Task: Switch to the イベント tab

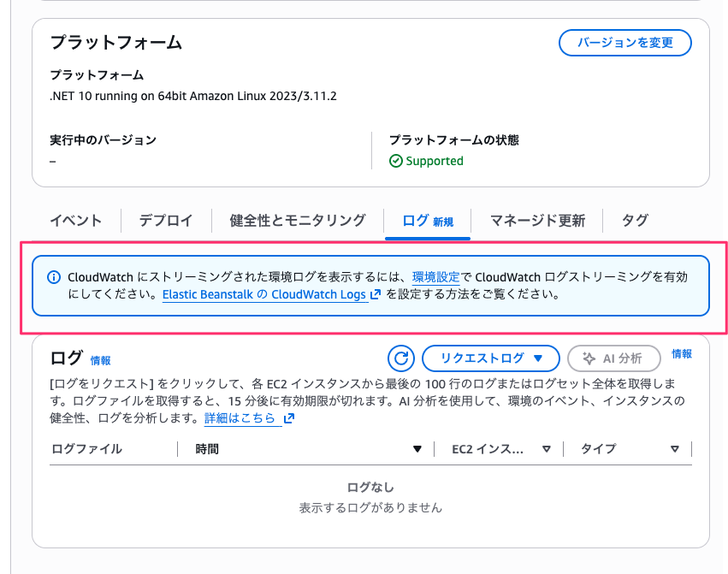Action: [x=75, y=220]
